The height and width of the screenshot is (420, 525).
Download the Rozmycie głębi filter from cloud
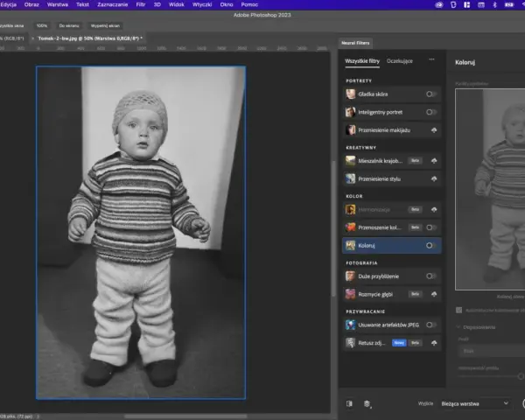pos(434,294)
